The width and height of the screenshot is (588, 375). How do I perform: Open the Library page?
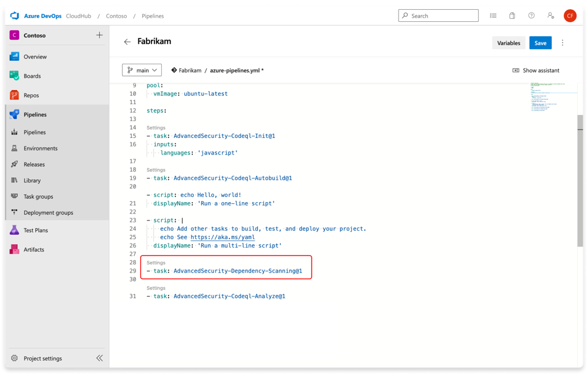[x=34, y=180]
